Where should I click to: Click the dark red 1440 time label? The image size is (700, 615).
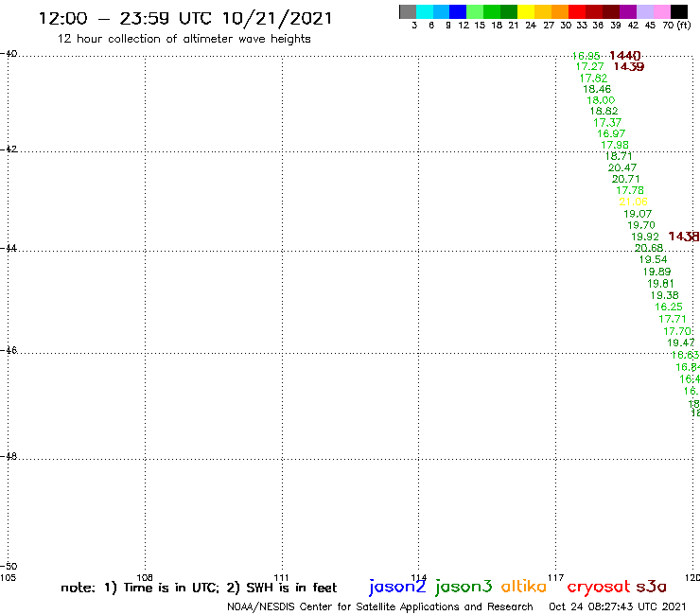click(624, 56)
